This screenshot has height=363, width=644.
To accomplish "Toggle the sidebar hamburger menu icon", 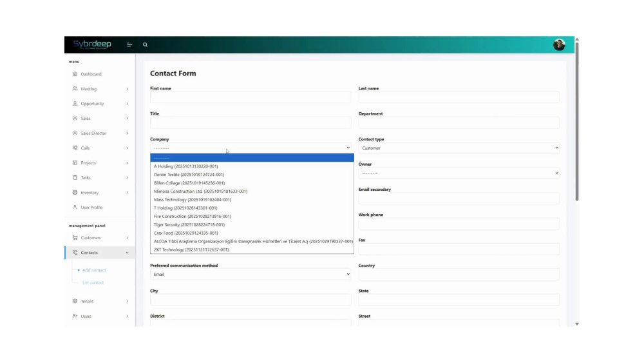I will tap(129, 44).
